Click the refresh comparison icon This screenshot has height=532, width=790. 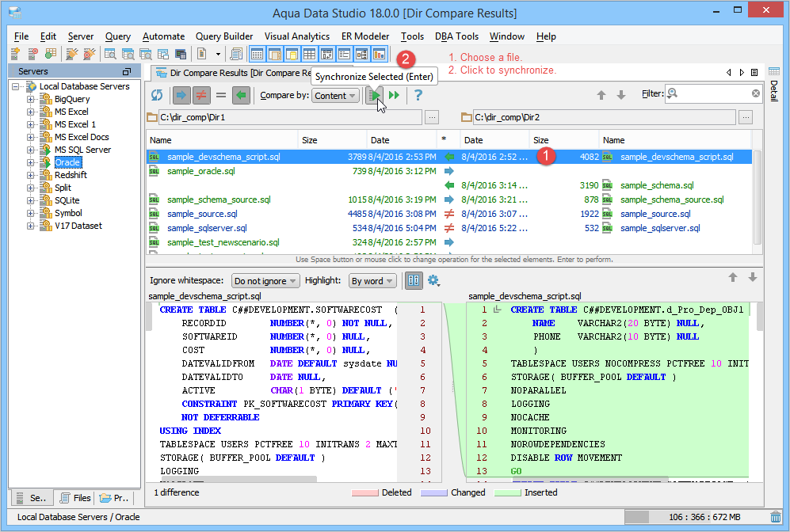157,95
